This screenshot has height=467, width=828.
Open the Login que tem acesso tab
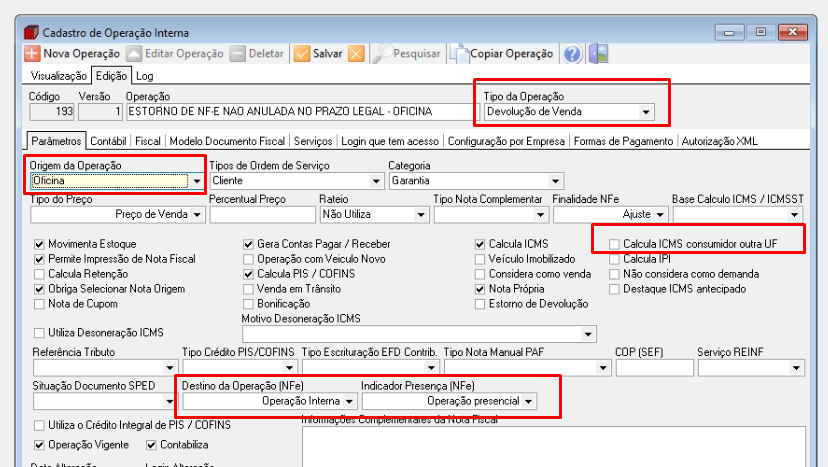point(390,142)
